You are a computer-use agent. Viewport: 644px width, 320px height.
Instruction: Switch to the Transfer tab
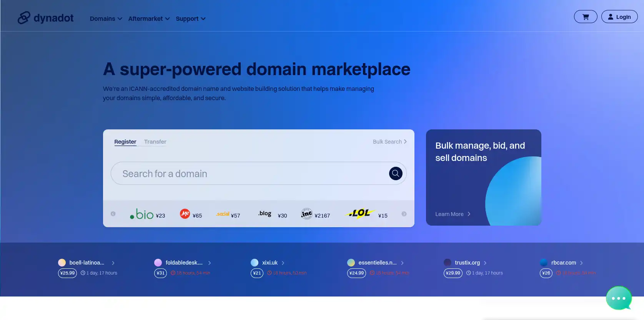point(155,142)
